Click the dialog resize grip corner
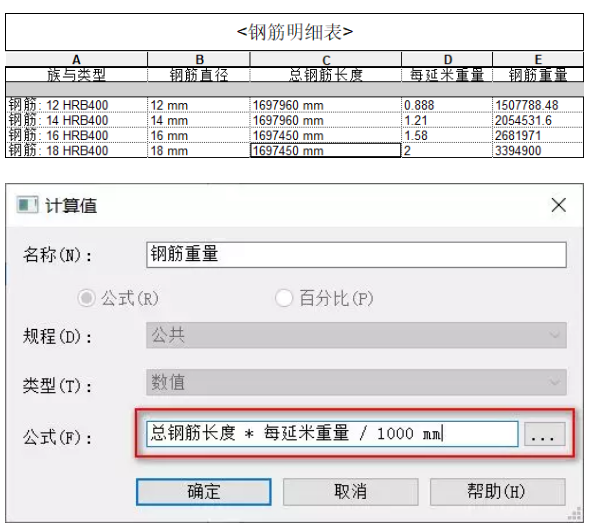The width and height of the screenshot is (589, 527). point(575,514)
